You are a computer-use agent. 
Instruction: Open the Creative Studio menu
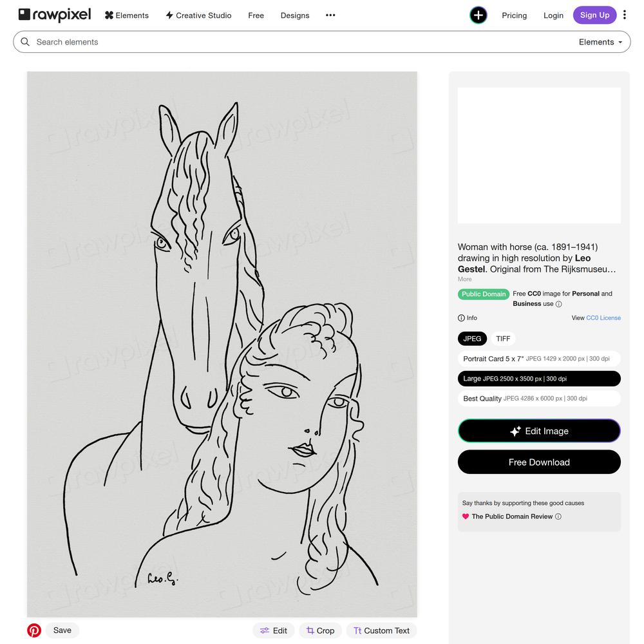198,15
